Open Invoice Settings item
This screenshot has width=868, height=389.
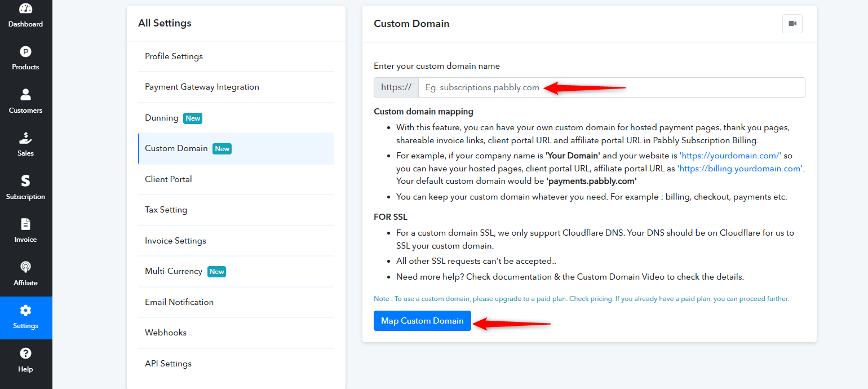(236, 241)
